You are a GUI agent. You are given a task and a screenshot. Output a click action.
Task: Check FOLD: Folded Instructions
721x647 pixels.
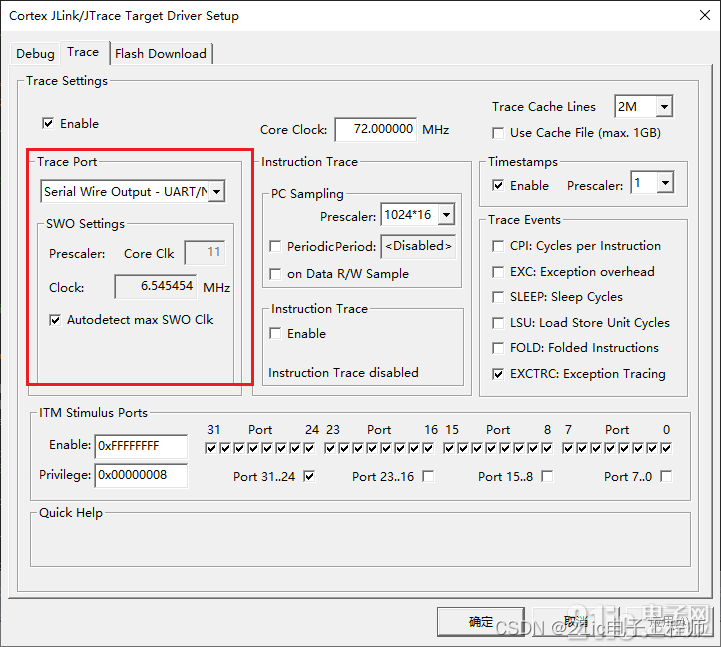(x=498, y=348)
